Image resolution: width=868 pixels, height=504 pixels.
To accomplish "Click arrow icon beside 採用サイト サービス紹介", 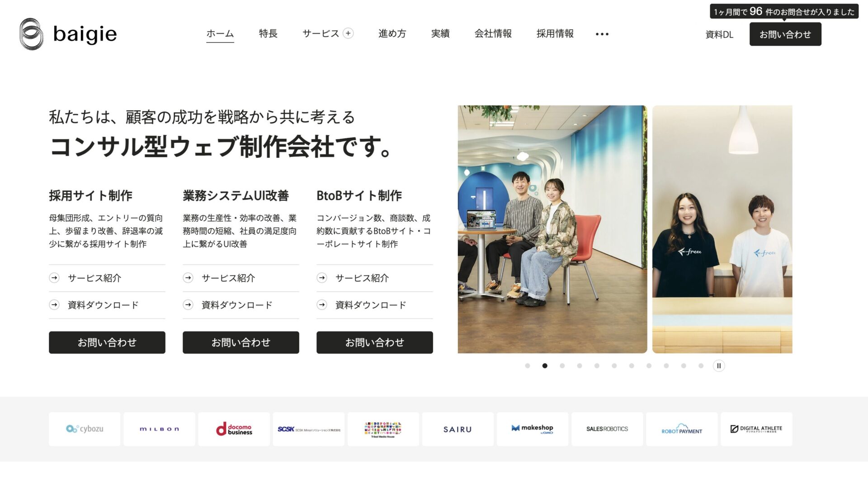I will [54, 278].
